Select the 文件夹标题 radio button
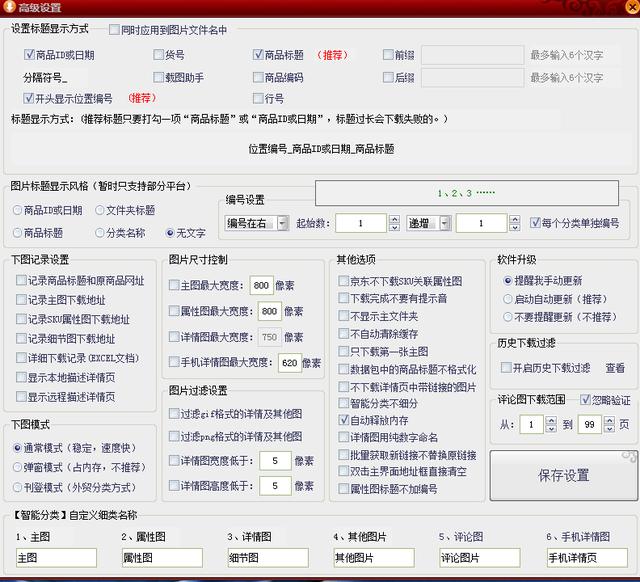Viewport: 640px width, 582px height. 100,210
